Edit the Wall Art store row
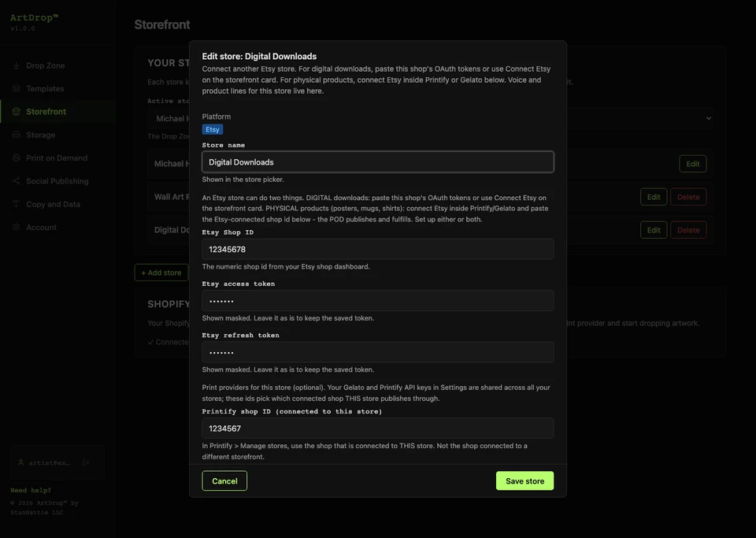 tap(654, 197)
